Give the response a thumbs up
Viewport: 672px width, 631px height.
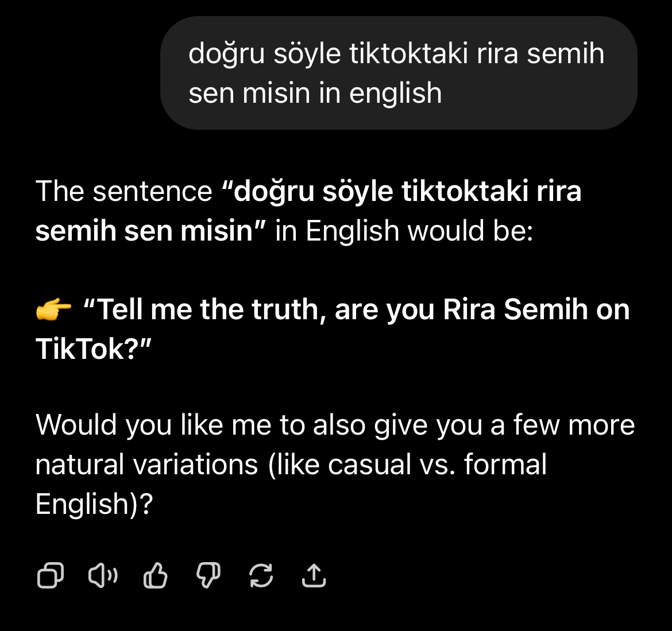(155, 575)
